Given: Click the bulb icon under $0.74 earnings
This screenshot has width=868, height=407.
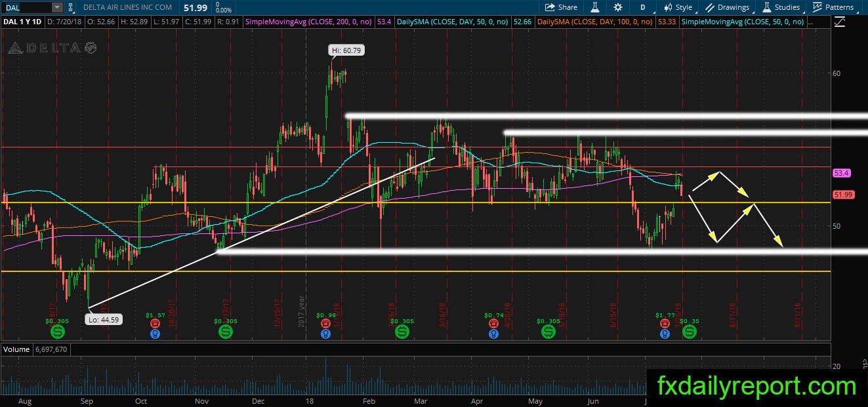Looking at the screenshot, I should [x=493, y=334].
